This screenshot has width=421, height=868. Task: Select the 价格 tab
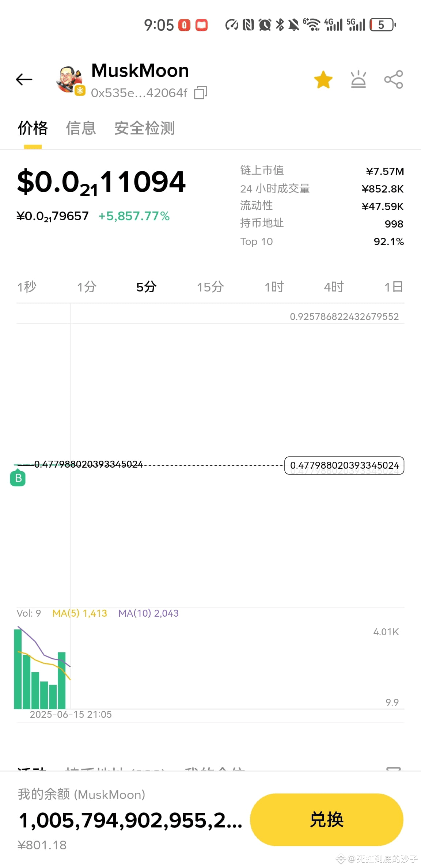pos(33,128)
